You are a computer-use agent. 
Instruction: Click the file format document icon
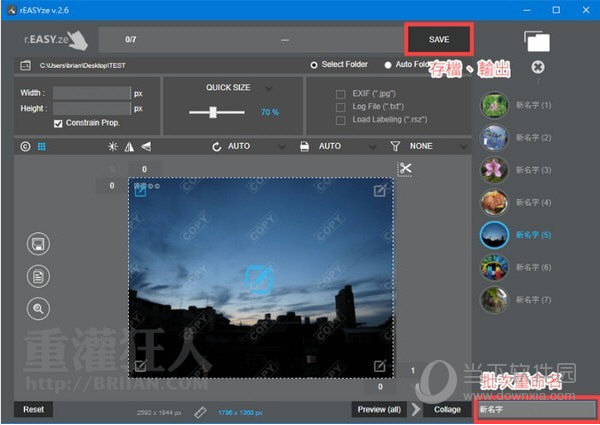pyautogui.click(x=305, y=147)
